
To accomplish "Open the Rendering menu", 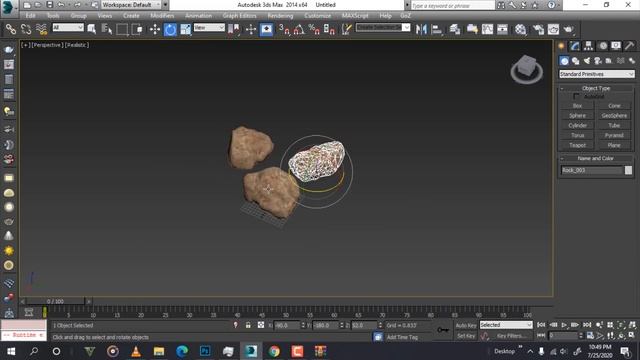I will click(280, 16).
